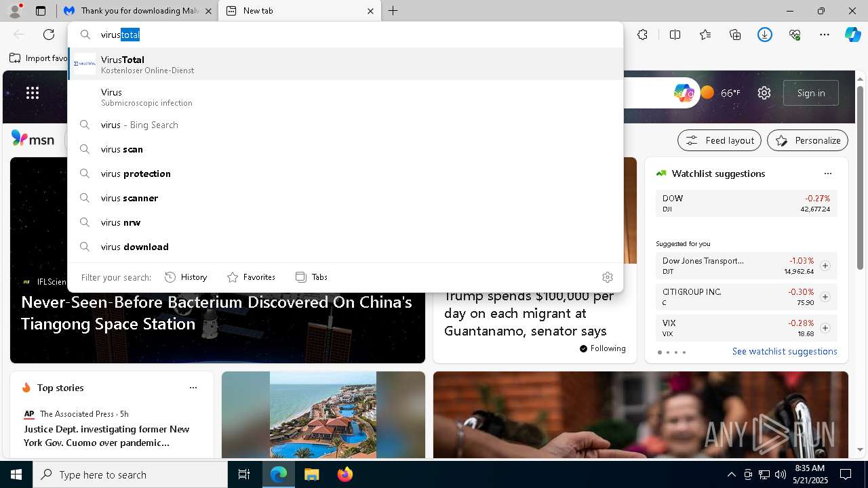
Task: Open the notification center icon
Action: point(846,474)
